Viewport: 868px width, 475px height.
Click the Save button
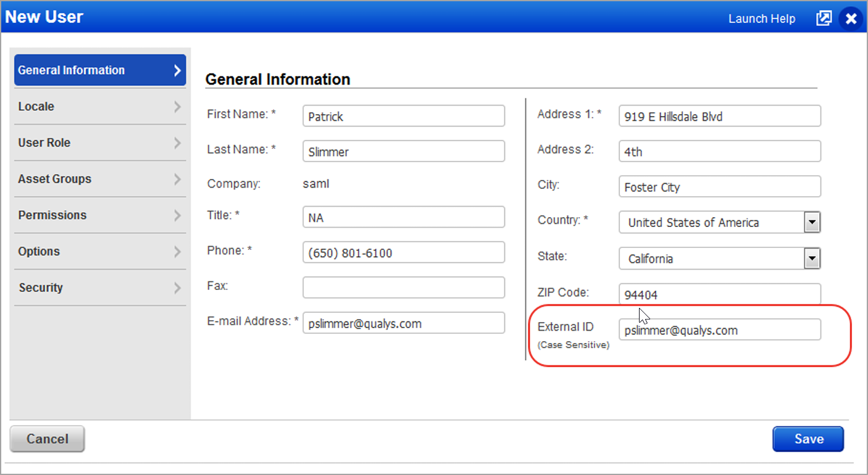[x=808, y=439]
